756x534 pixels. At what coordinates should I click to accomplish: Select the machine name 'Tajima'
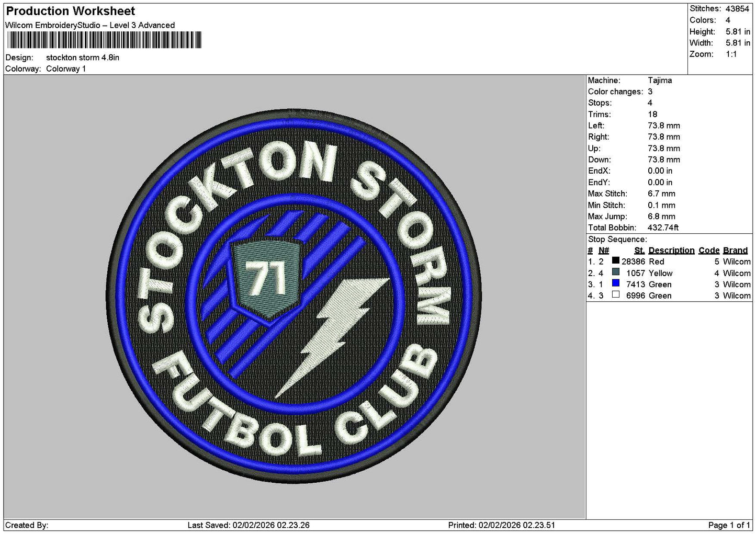(660, 81)
